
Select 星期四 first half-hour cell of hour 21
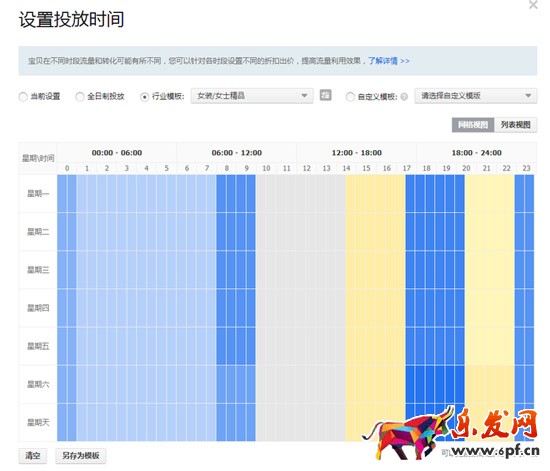coord(480,308)
